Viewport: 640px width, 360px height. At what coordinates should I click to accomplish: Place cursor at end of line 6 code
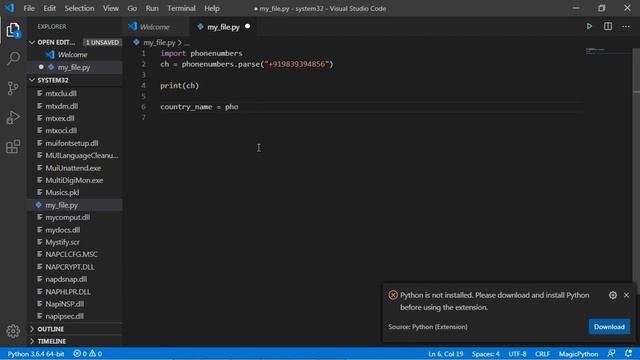coord(239,107)
